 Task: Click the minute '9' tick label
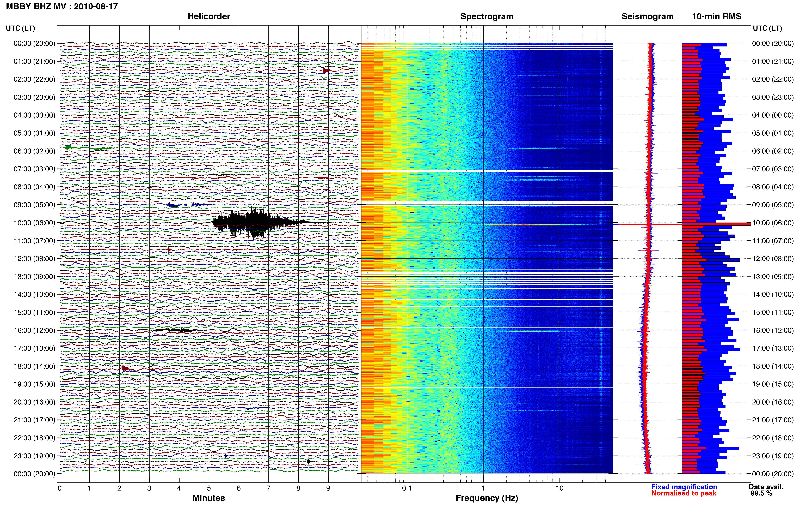pos(328,488)
